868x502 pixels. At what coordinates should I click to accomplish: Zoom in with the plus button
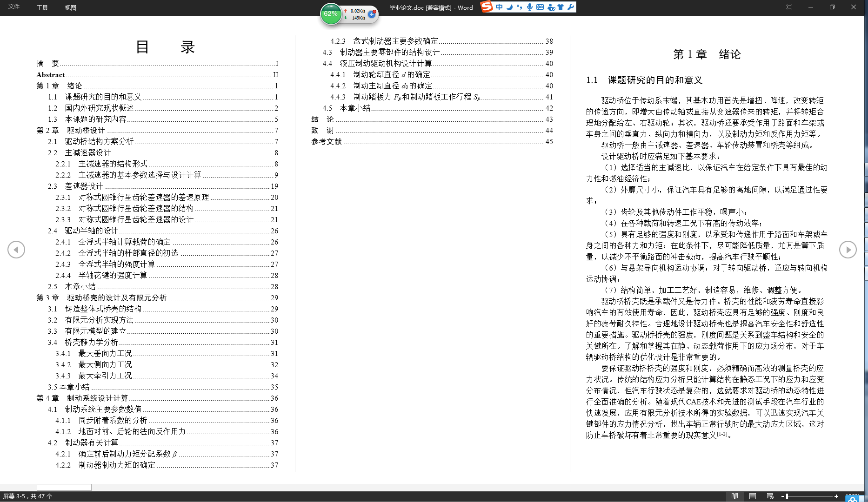click(836, 496)
